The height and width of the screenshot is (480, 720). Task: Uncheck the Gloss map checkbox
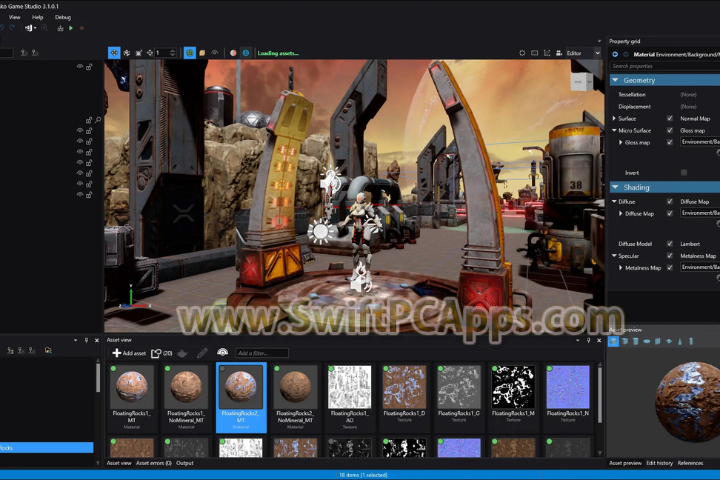pyautogui.click(x=669, y=142)
